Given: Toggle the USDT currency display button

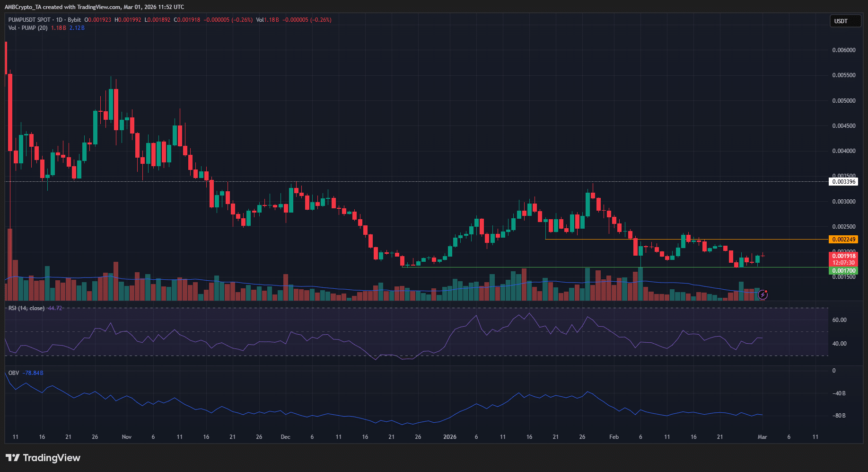Looking at the screenshot, I should click(x=845, y=21).
